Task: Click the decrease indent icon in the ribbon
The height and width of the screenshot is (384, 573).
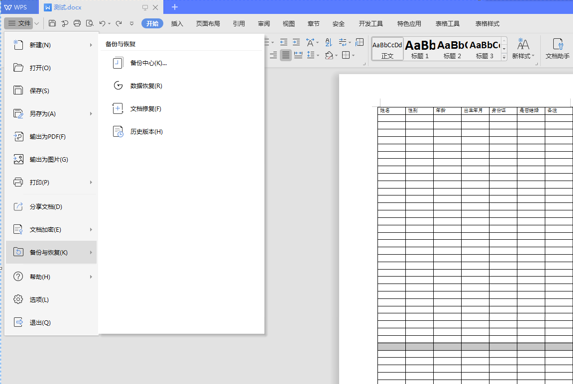Action: pos(284,42)
